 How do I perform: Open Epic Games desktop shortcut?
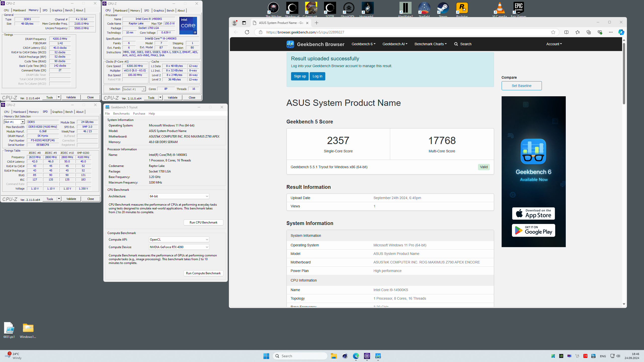(518, 10)
